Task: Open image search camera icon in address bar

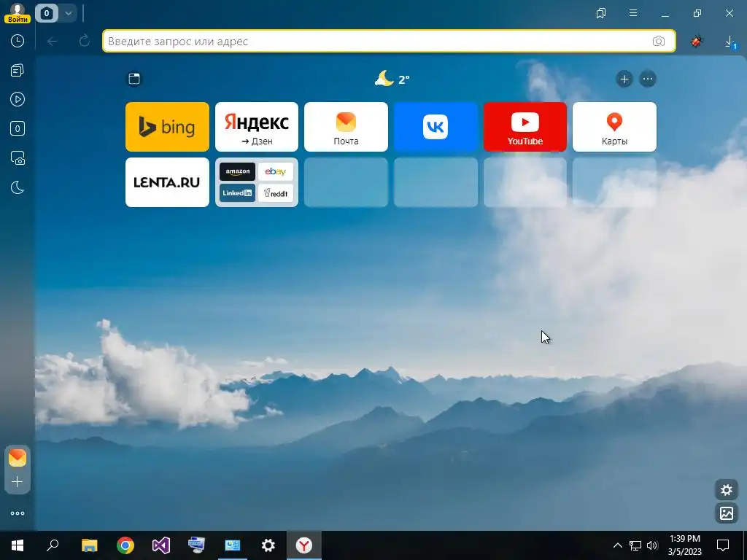Action: coord(659,42)
